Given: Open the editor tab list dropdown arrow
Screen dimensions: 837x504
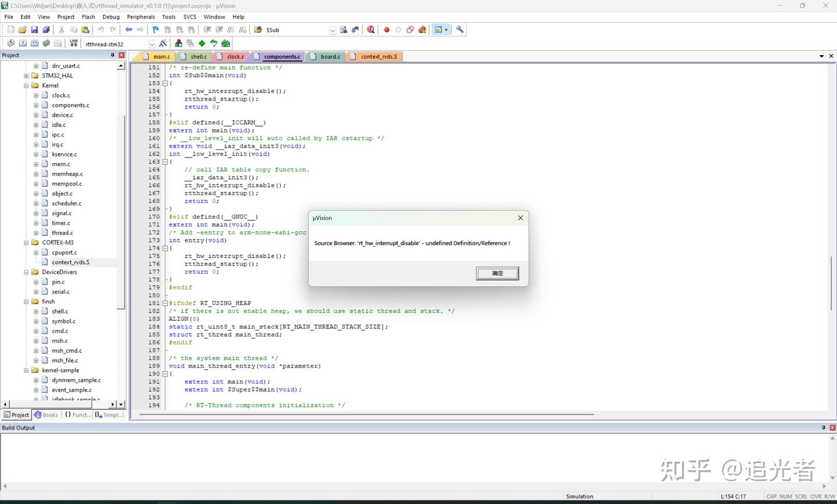Looking at the screenshot, I should point(822,56).
